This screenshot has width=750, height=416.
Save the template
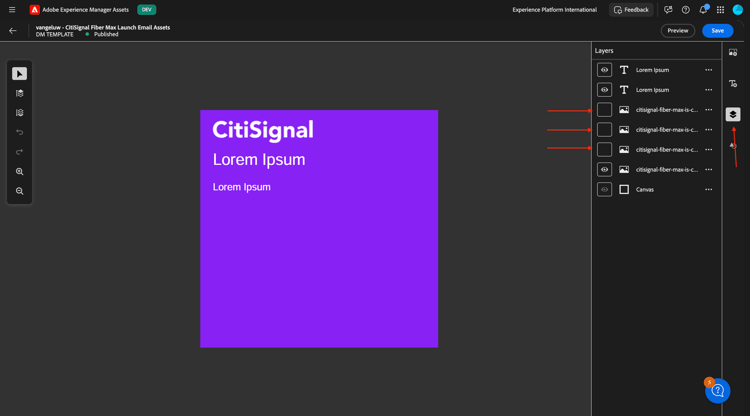pyautogui.click(x=717, y=31)
